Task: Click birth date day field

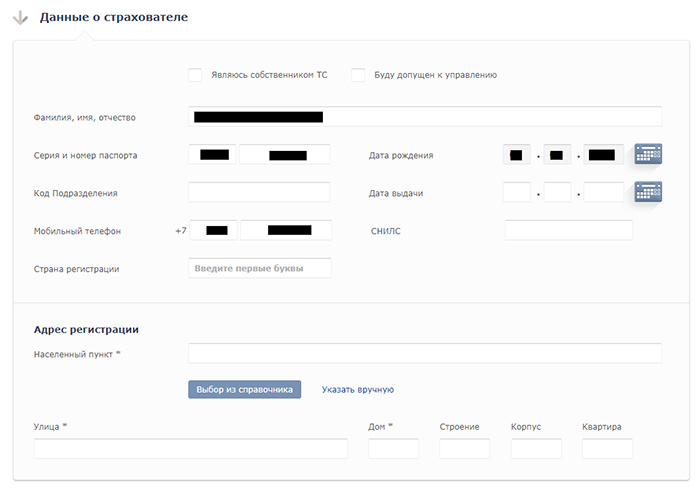Action: (x=517, y=154)
